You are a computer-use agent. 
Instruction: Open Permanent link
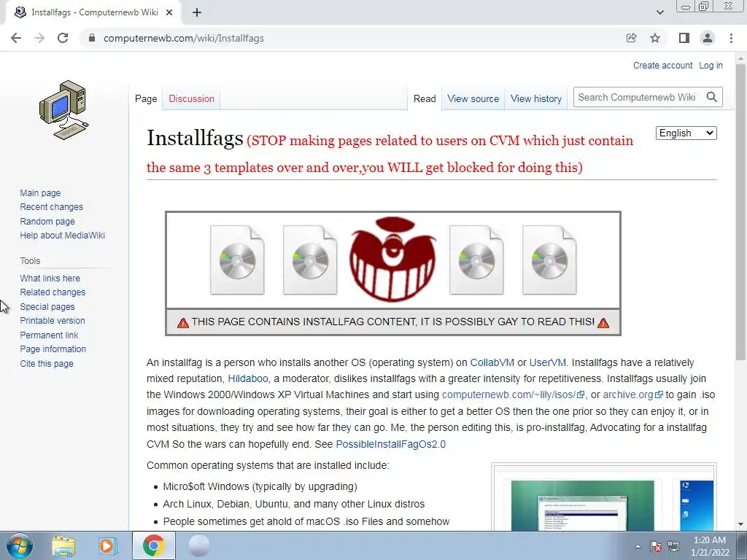click(x=49, y=335)
